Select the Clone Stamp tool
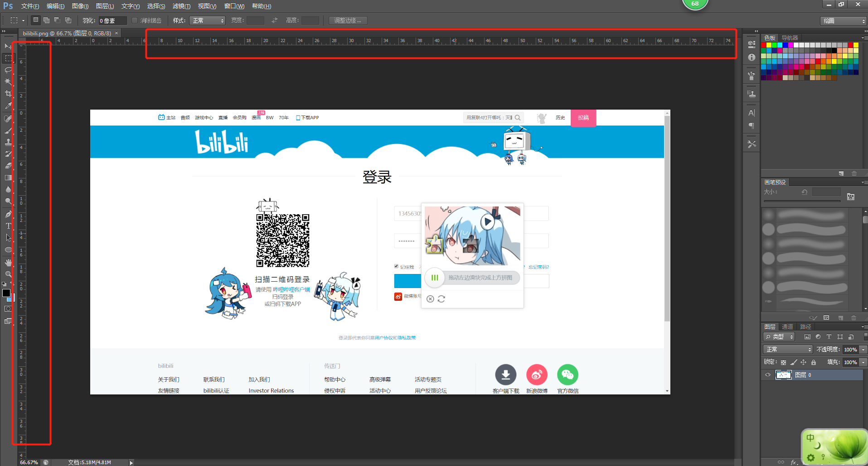The image size is (868, 466). (x=8, y=142)
